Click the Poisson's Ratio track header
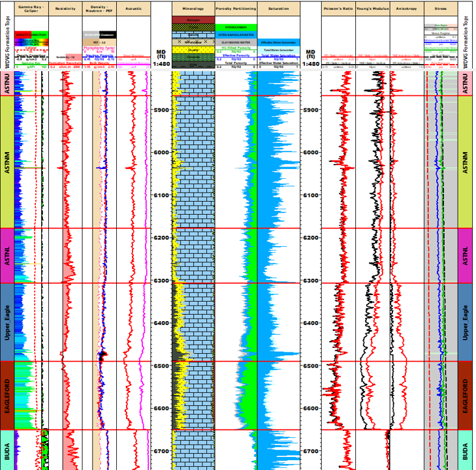This screenshot has width=476, height=470. [338, 8]
